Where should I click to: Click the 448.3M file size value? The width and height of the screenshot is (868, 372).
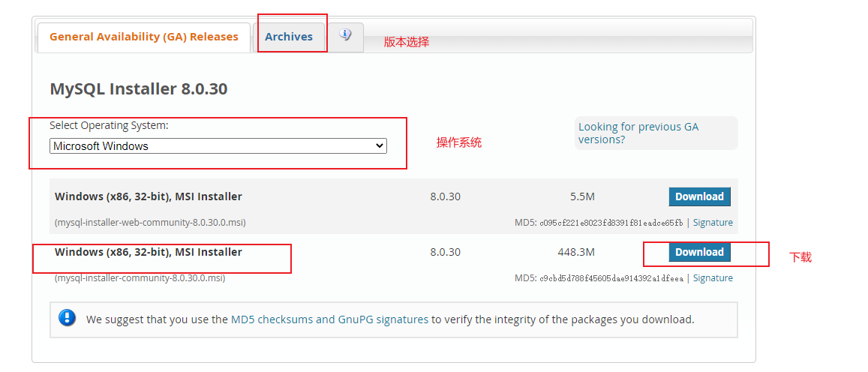click(x=576, y=252)
